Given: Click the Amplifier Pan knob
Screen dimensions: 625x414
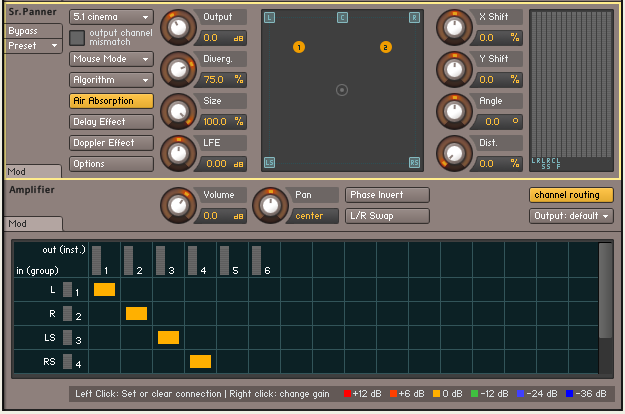Looking at the screenshot, I should (x=270, y=206).
